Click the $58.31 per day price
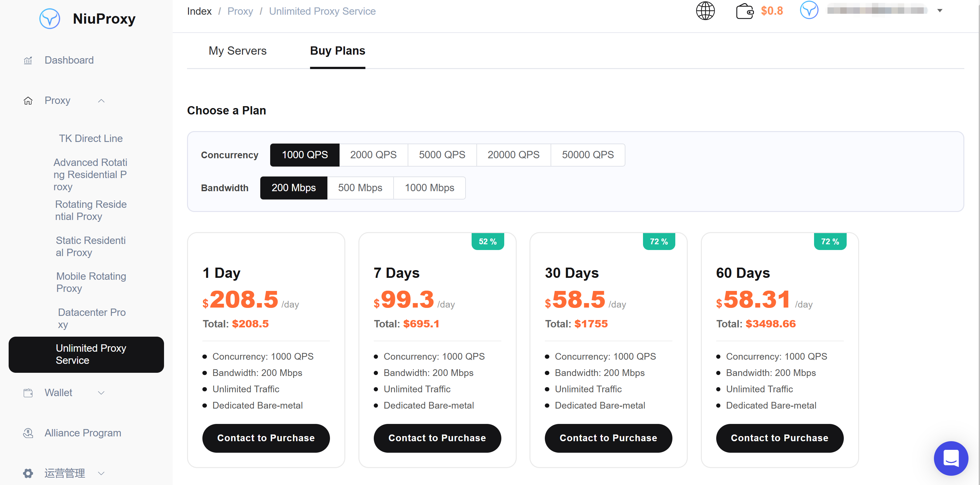Image resolution: width=980 pixels, height=485 pixels. tap(764, 299)
